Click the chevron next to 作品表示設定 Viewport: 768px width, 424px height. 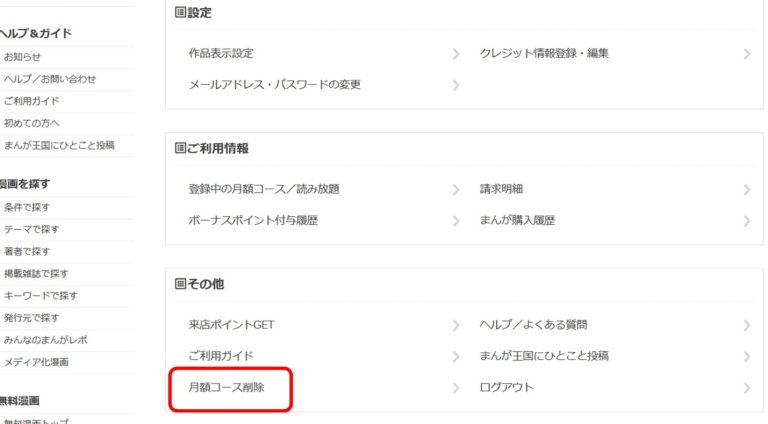[456, 54]
